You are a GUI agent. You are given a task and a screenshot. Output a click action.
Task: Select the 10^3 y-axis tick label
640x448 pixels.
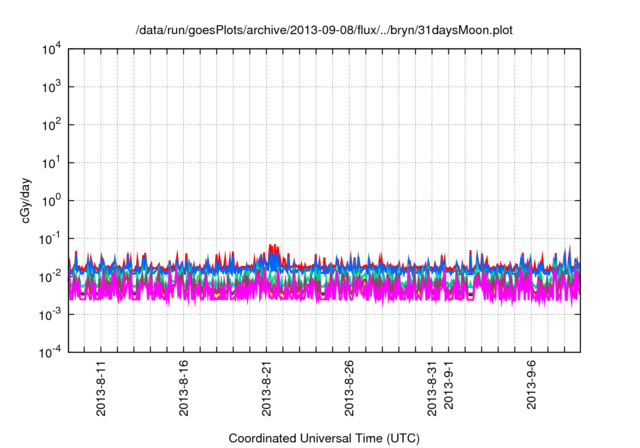point(50,87)
